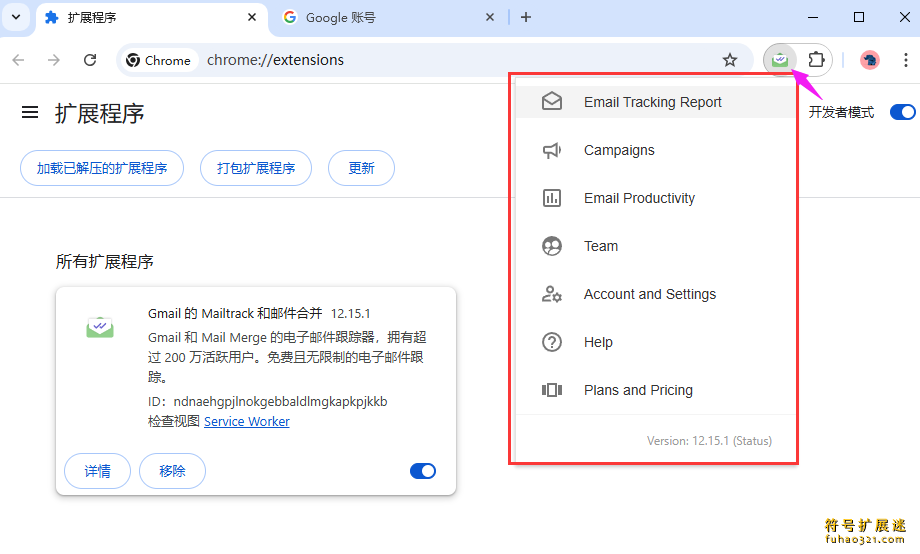
Task: Click the Account and Settings gear-person icon
Action: pyautogui.click(x=552, y=294)
